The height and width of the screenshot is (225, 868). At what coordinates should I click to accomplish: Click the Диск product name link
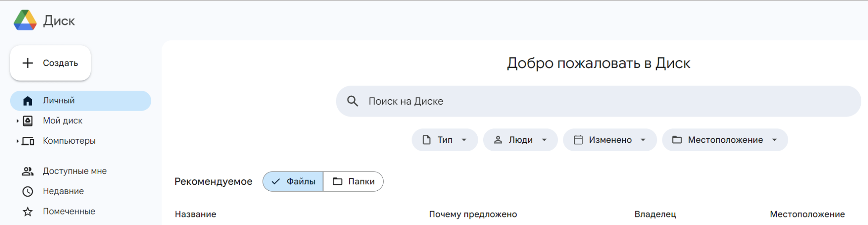[59, 20]
